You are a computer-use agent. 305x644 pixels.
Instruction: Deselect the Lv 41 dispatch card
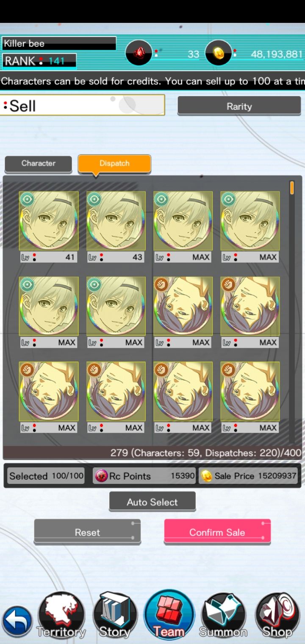click(48, 227)
